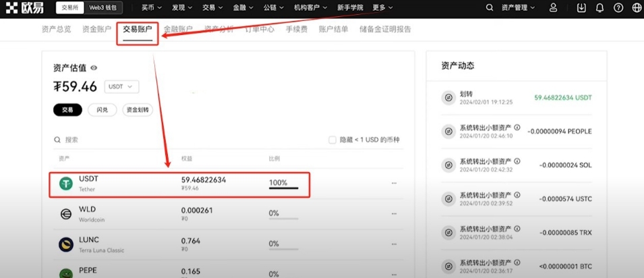This screenshot has height=278, width=644.
Task: Click the 闪兑 button
Action: coord(103,110)
